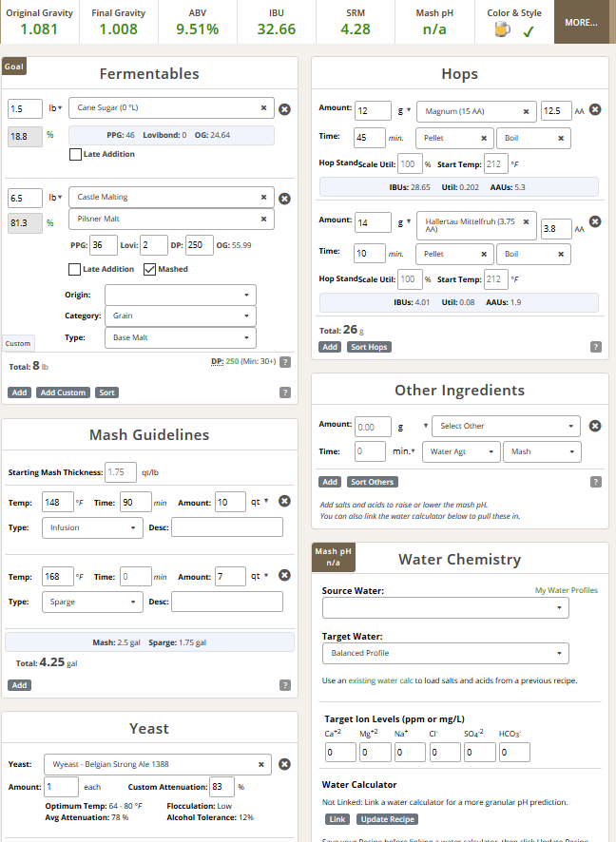616x842 pixels.
Task: Open help for diastatic power DP
Action: click(x=286, y=362)
